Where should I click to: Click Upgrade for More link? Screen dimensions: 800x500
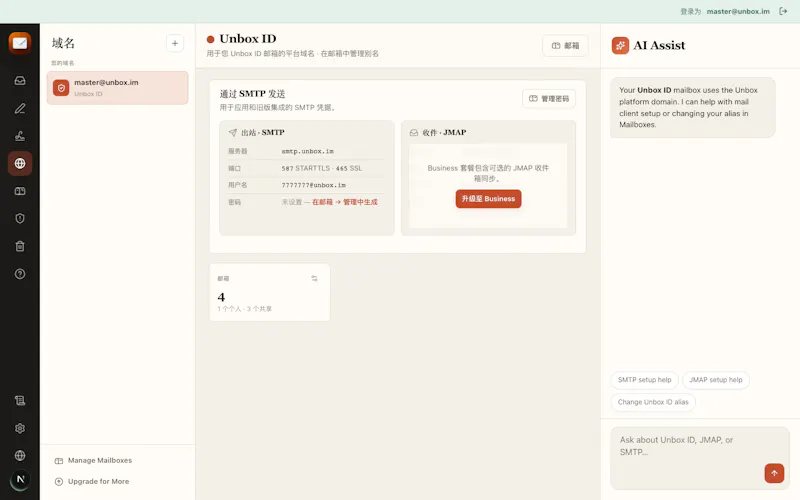coord(92,481)
